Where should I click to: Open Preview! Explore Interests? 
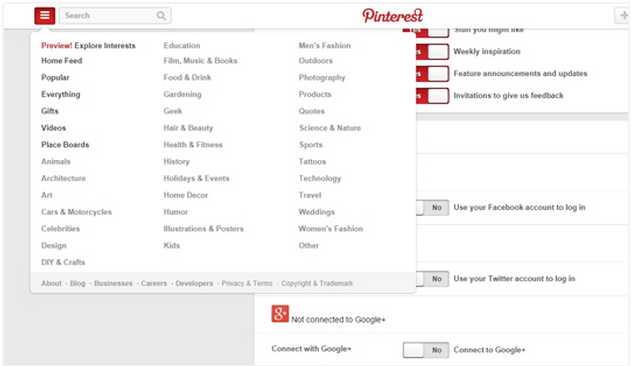pos(88,45)
